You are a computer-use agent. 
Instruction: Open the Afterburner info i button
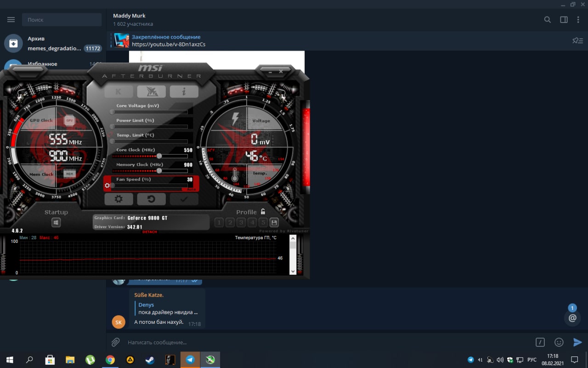[x=184, y=91]
